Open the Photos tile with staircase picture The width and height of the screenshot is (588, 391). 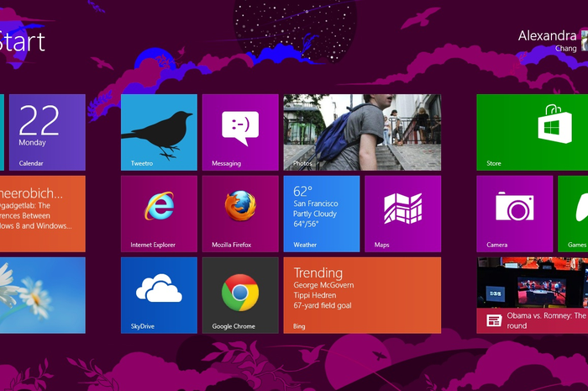(x=362, y=133)
